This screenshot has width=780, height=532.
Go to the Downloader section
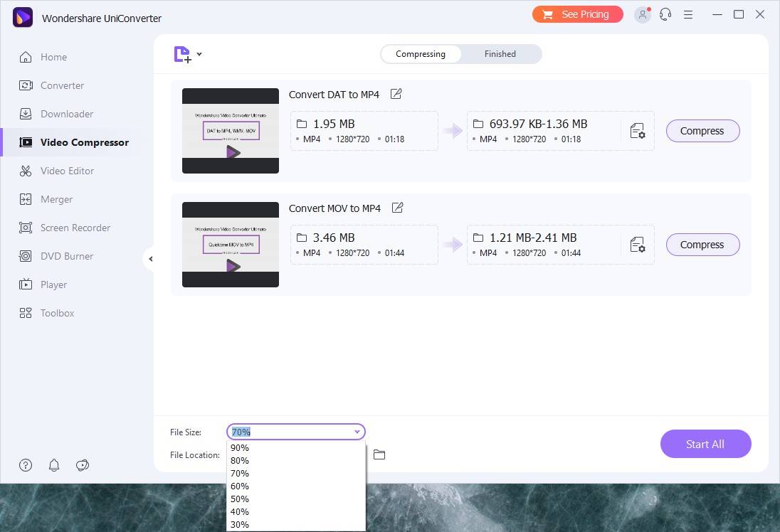(56, 114)
